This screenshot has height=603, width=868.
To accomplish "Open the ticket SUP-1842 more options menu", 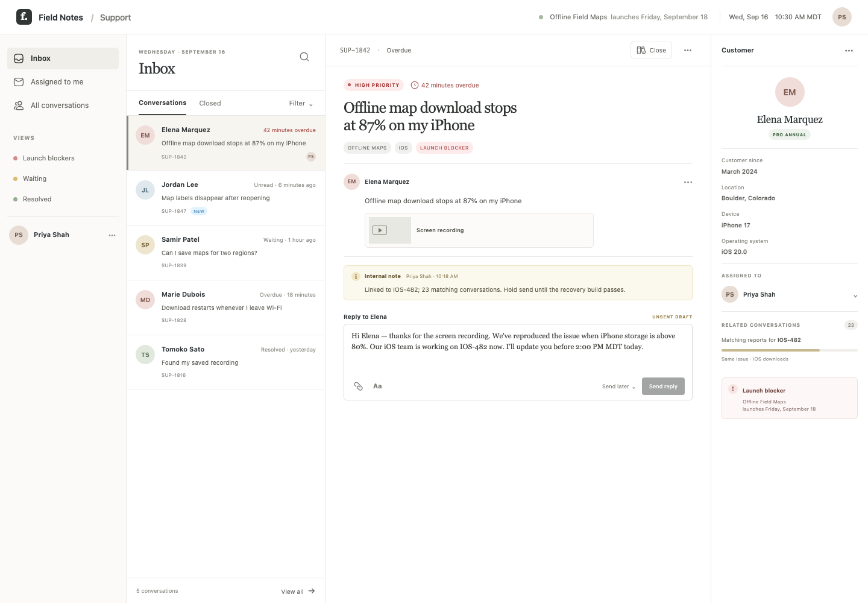I will click(688, 50).
